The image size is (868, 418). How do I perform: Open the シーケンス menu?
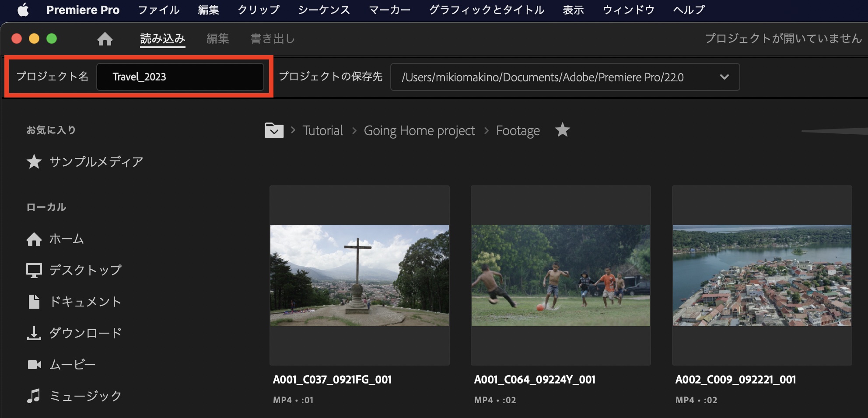[324, 10]
